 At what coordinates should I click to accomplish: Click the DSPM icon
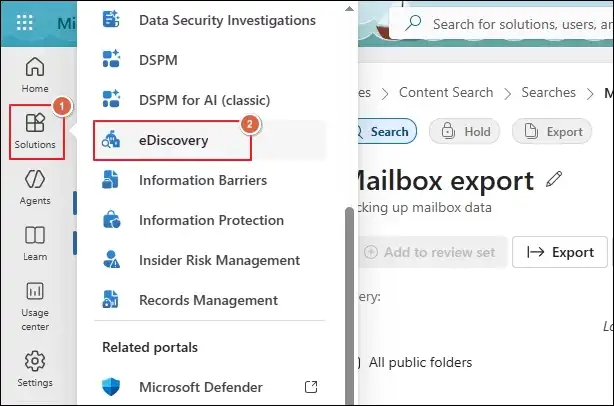[111, 59]
